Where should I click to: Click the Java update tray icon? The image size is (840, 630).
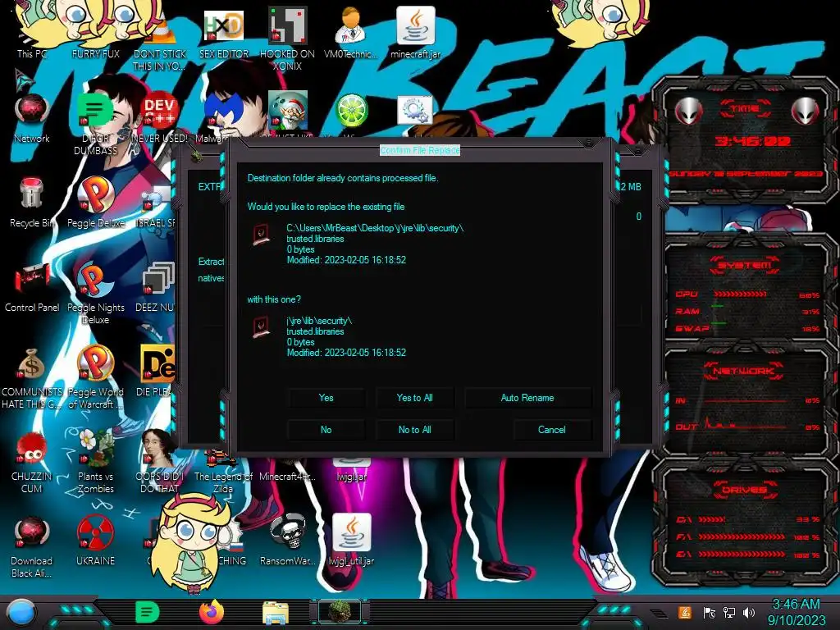[x=685, y=612]
